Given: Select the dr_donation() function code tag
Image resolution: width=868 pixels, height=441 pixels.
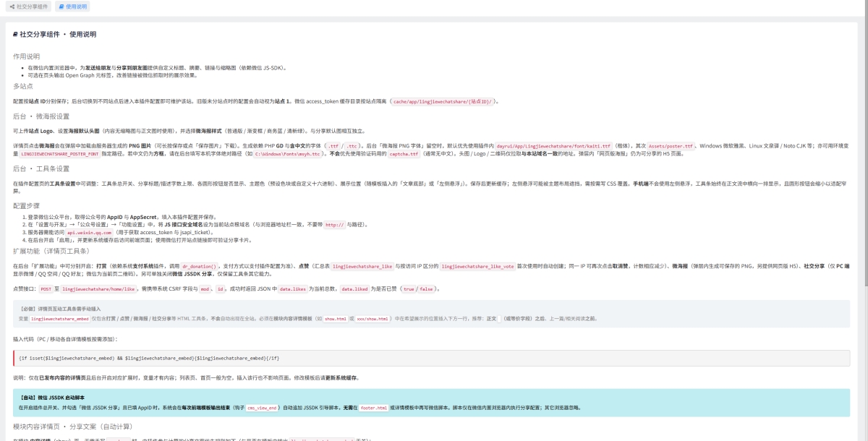Looking at the screenshot, I should pyautogui.click(x=199, y=267).
